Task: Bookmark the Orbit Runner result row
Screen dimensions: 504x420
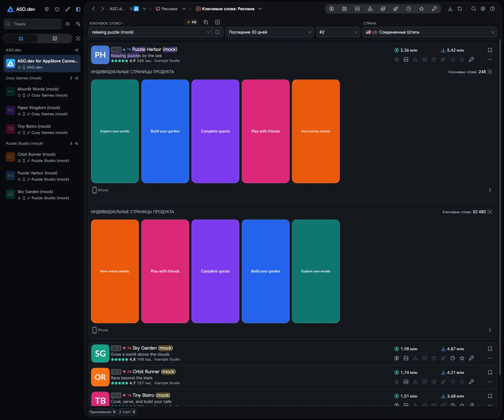Action: pos(490,372)
